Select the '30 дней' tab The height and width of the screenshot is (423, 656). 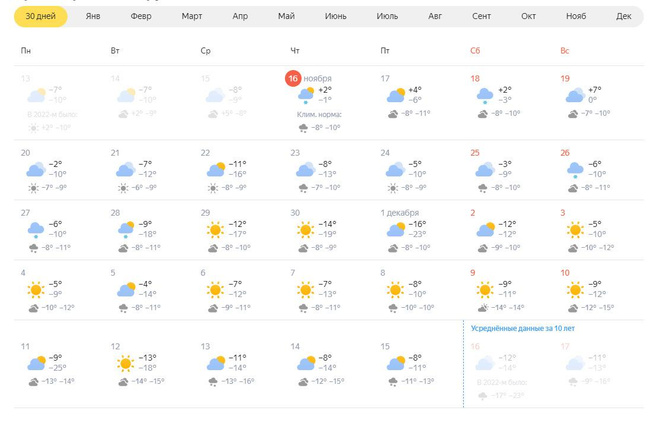[41, 17]
